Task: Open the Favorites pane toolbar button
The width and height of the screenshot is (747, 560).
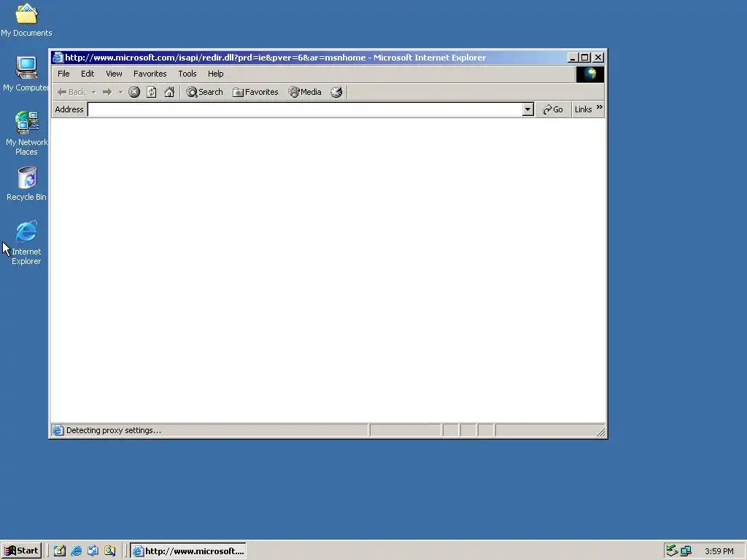Action: point(255,92)
